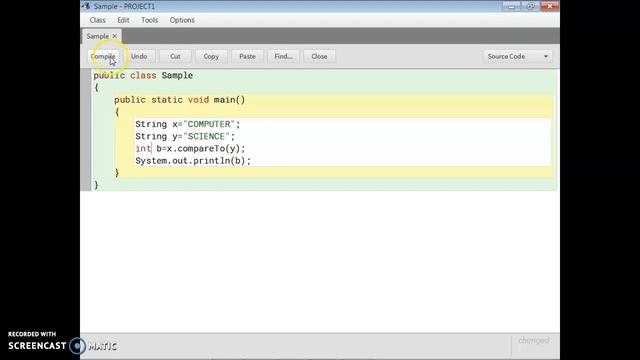Open the Options menu
Screen dimensions: 640x360
tap(182, 20)
